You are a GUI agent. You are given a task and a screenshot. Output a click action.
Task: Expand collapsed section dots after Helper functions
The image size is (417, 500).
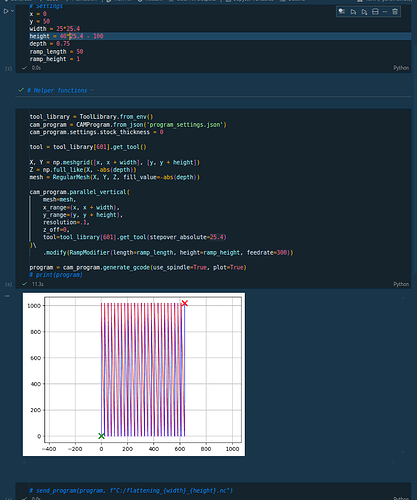tap(91, 90)
